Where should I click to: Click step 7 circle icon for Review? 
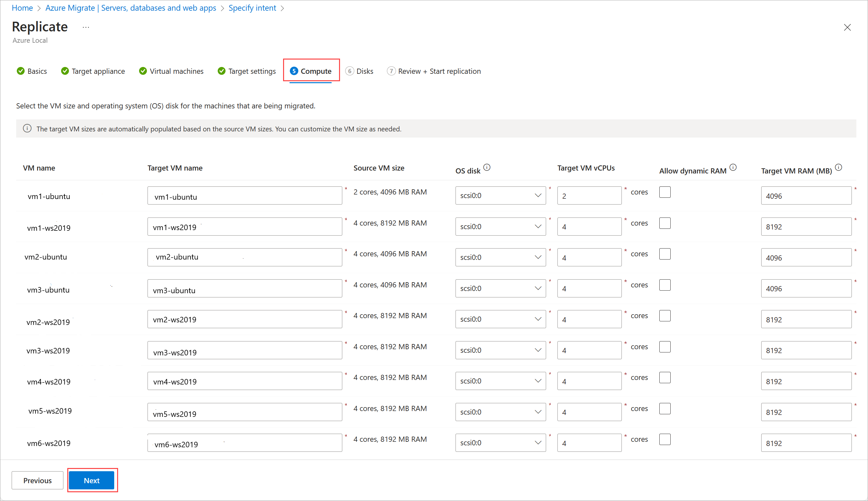(391, 71)
